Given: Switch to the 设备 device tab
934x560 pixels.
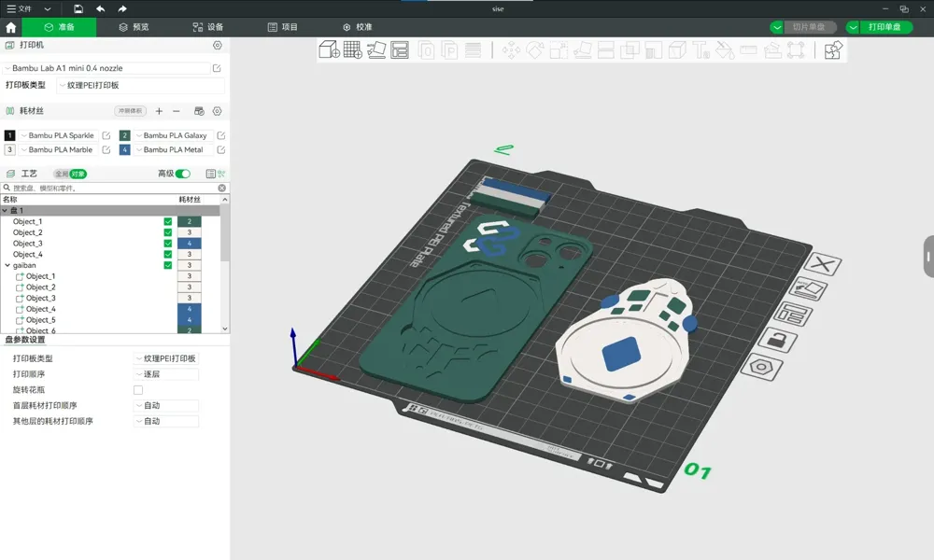Looking at the screenshot, I should point(208,27).
